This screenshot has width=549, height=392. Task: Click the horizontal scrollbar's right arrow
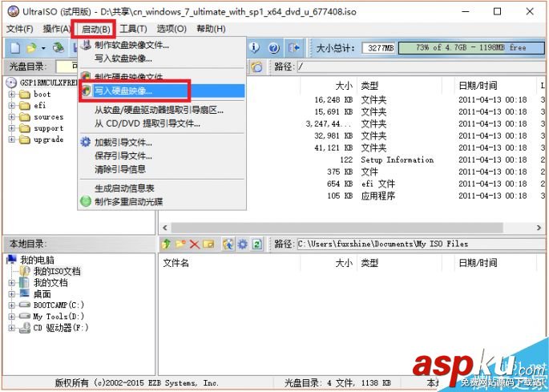pyautogui.click(x=539, y=228)
